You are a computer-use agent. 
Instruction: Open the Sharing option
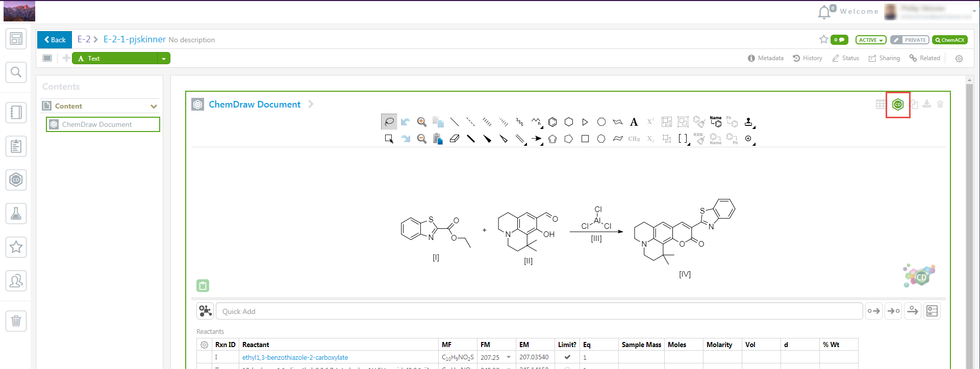point(884,58)
